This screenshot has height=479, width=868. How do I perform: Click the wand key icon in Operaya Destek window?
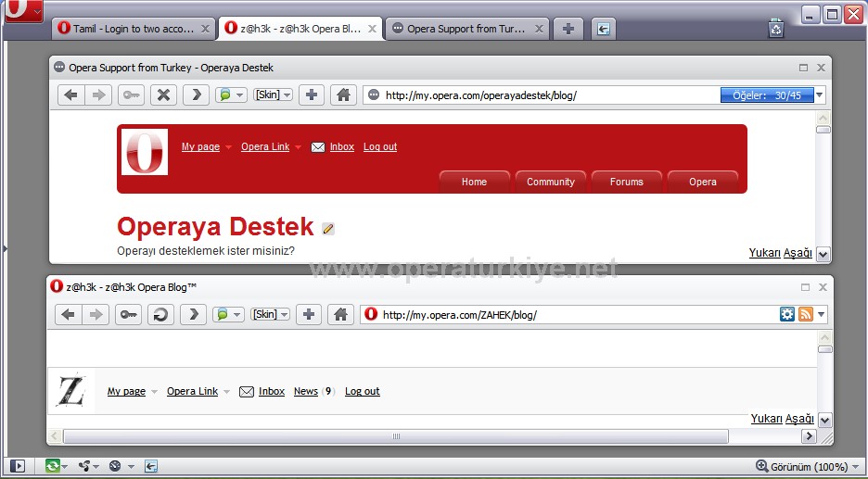click(131, 95)
